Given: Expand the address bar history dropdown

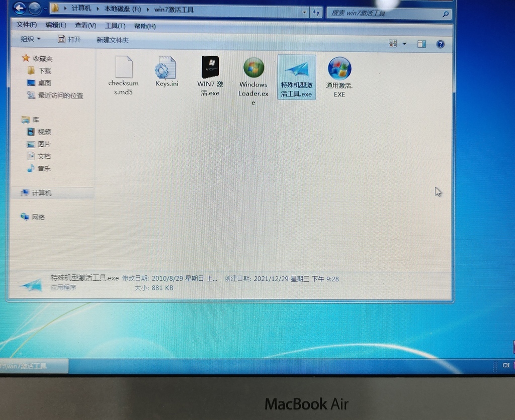Looking at the screenshot, I should (304, 13).
